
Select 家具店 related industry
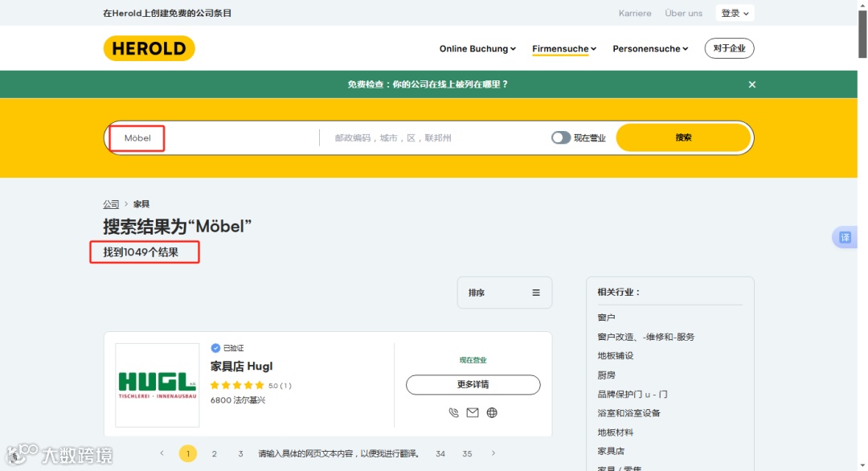tap(611, 451)
